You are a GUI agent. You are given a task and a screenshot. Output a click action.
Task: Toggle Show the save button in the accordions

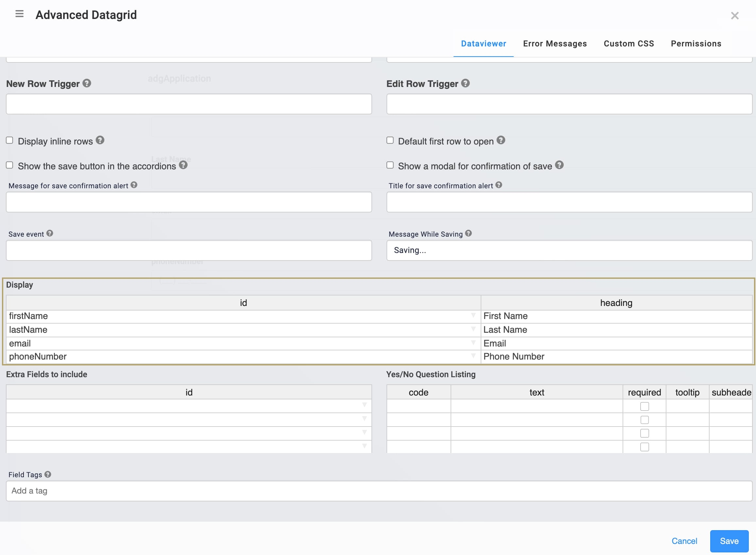[x=9, y=165]
